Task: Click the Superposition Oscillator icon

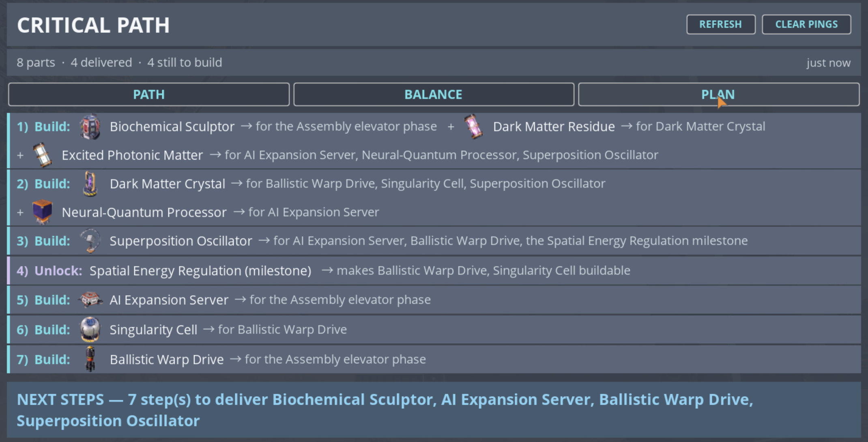Action: [x=90, y=241]
